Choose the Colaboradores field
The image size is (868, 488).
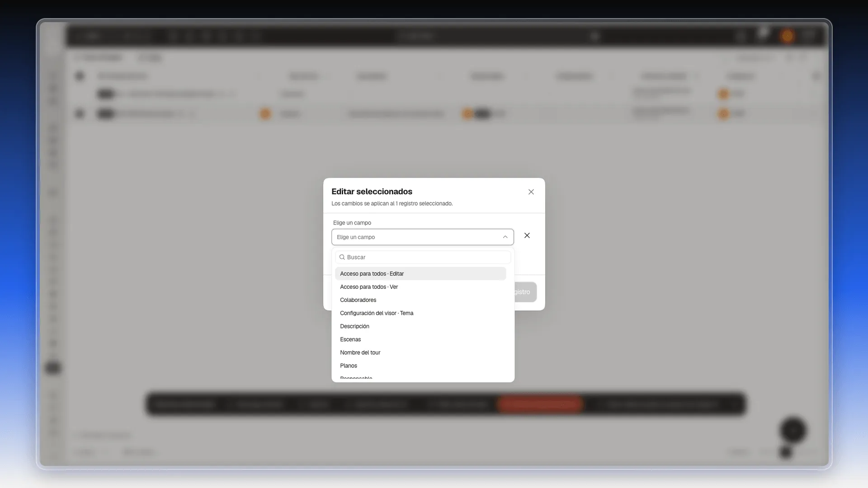click(420, 300)
